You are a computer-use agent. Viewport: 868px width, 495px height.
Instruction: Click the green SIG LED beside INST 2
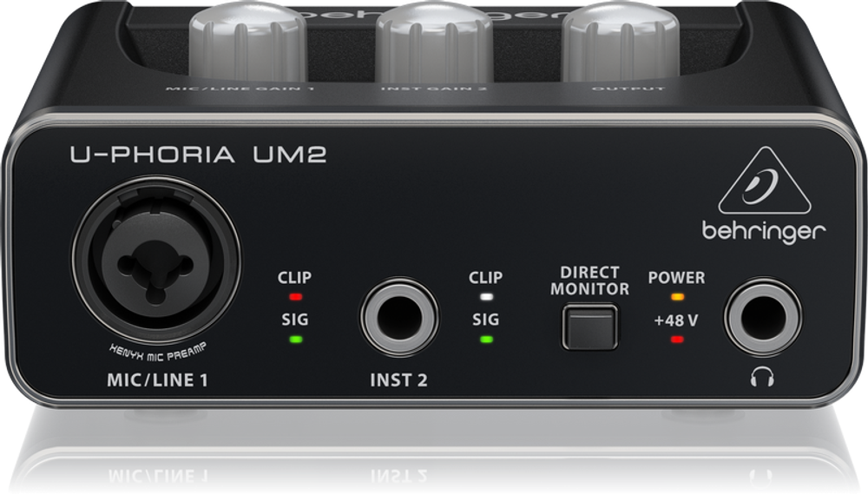(x=486, y=340)
